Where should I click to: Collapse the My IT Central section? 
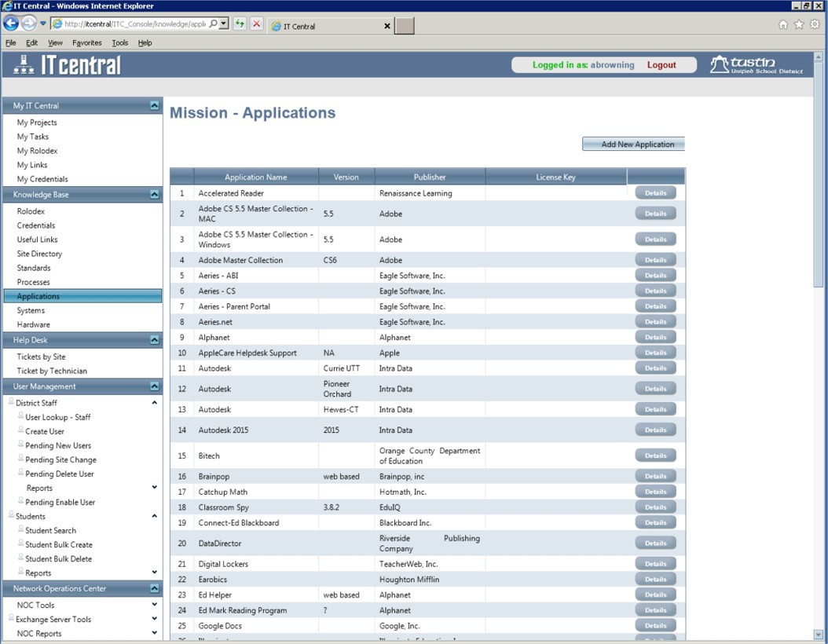tap(154, 105)
